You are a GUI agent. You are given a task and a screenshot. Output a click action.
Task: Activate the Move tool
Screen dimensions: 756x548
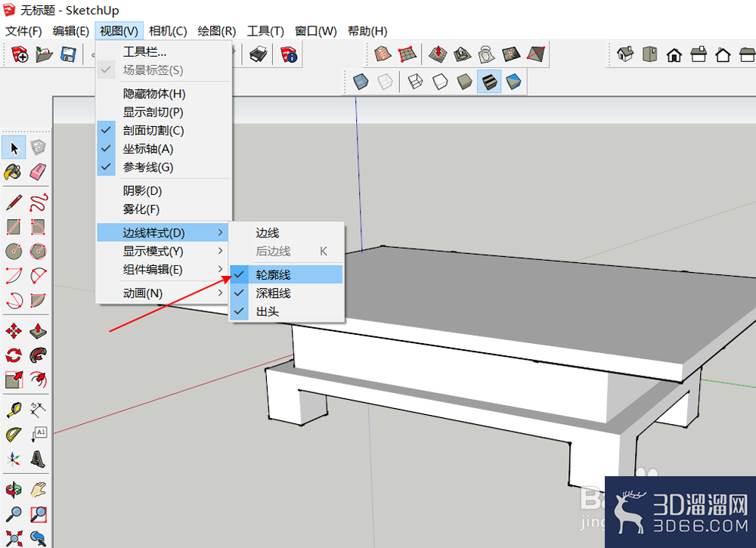tap(14, 331)
